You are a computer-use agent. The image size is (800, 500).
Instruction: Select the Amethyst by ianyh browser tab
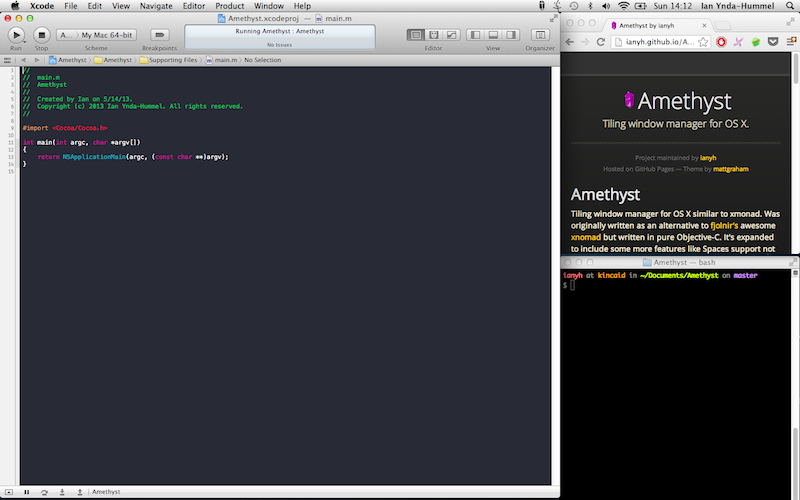[x=659, y=25]
